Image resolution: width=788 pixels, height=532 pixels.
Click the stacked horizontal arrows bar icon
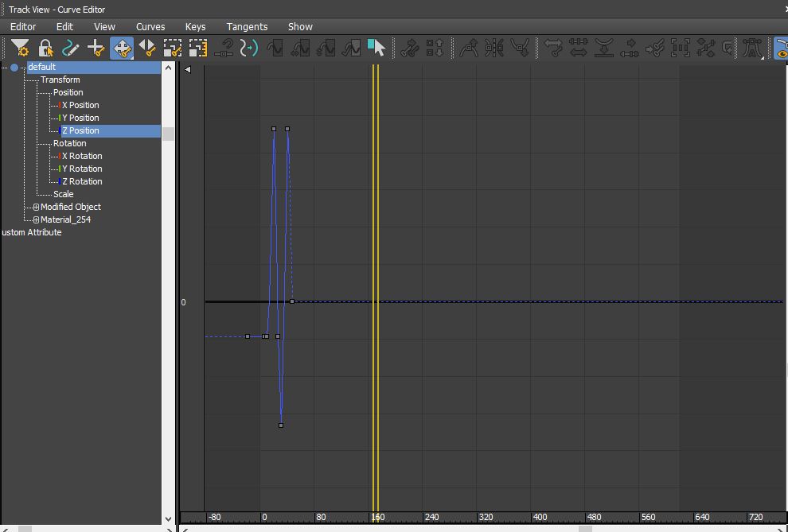579,49
